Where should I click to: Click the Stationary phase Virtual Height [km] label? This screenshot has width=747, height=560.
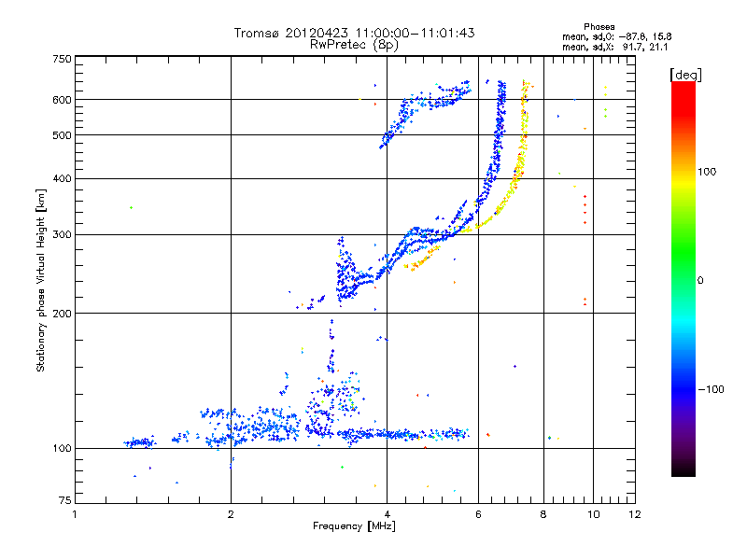pos(41,280)
